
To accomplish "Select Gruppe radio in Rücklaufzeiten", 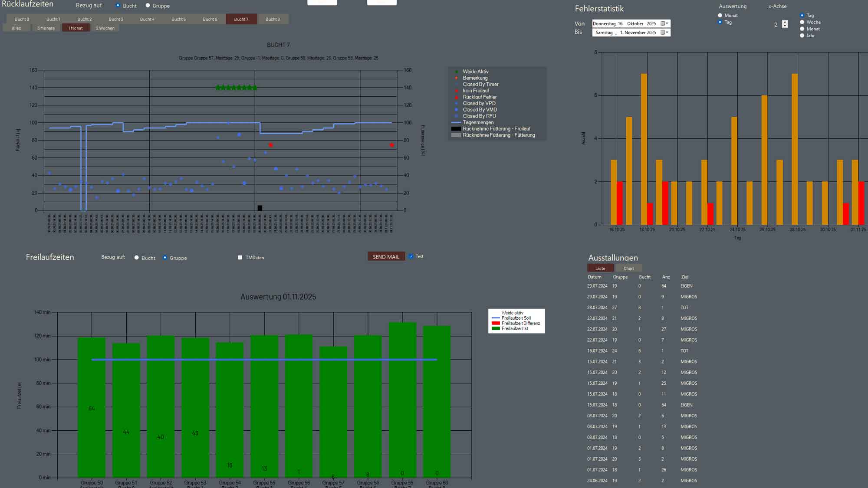I will tap(148, 6).
